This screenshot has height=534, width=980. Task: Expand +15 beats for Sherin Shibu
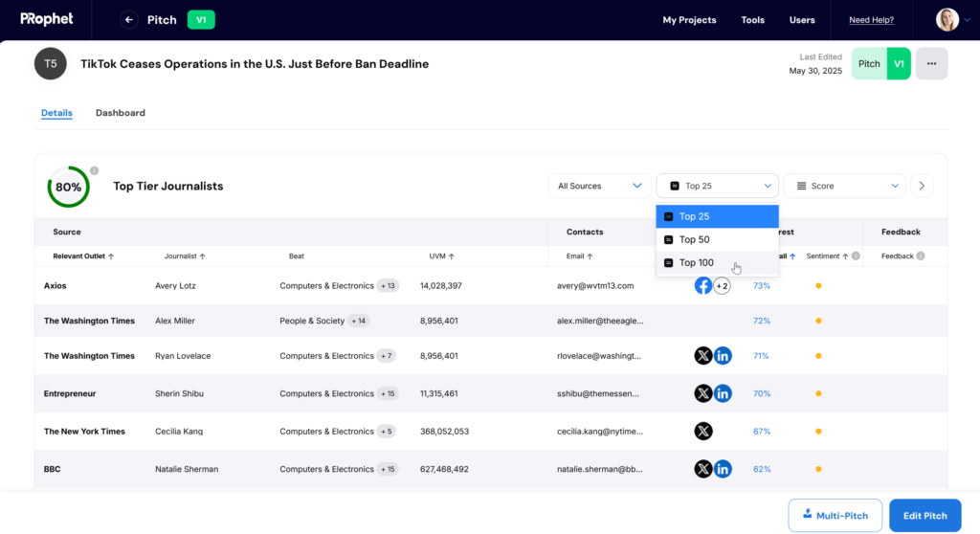coord(389,393)
